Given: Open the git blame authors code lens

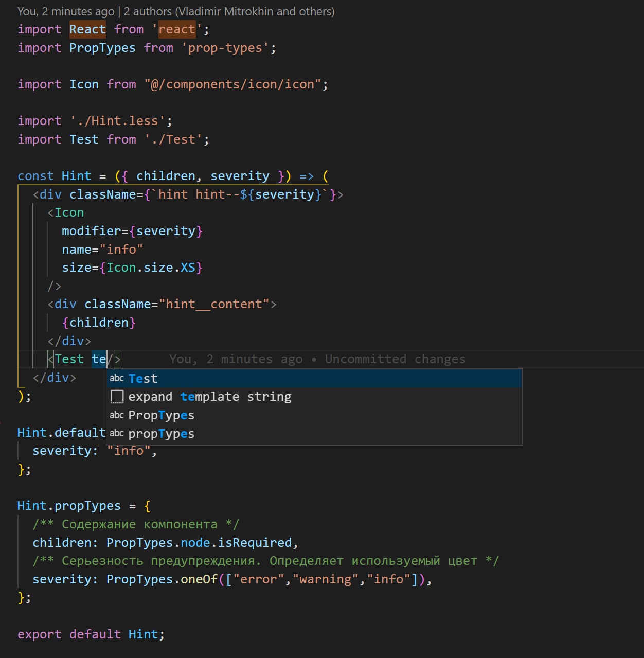Looking at the screenshot, I should pos(176,11).
